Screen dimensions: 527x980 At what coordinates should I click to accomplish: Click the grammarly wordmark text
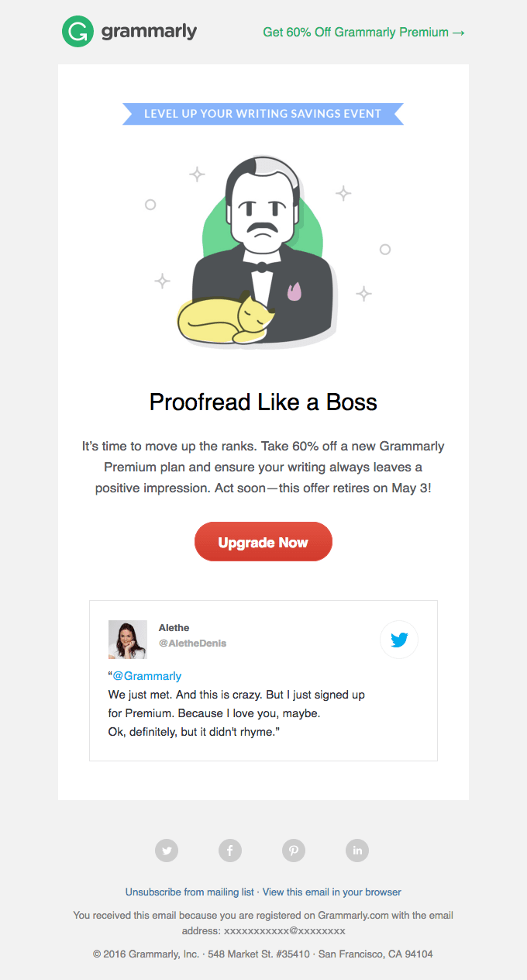pyautogui.click(x=149, y=32)
